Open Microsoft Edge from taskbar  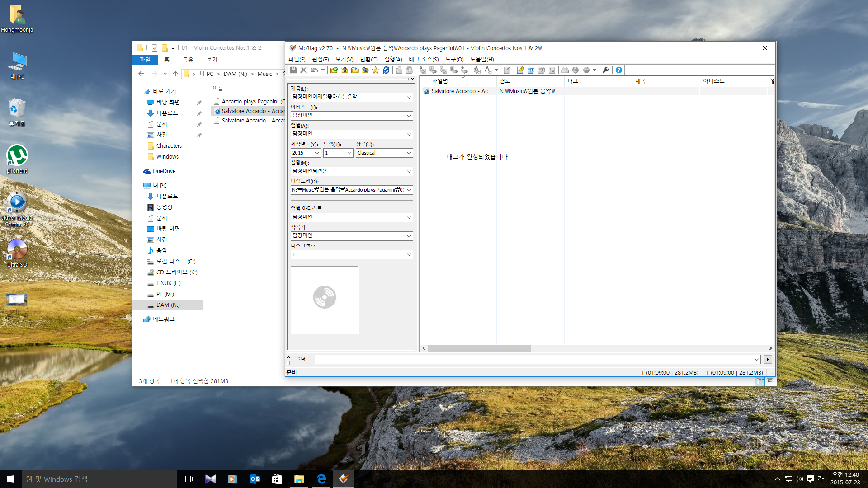(321, 479)
